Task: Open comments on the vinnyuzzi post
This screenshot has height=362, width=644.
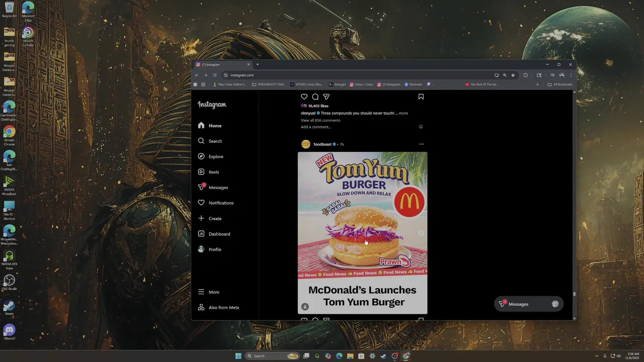Action: pos(315,97)
